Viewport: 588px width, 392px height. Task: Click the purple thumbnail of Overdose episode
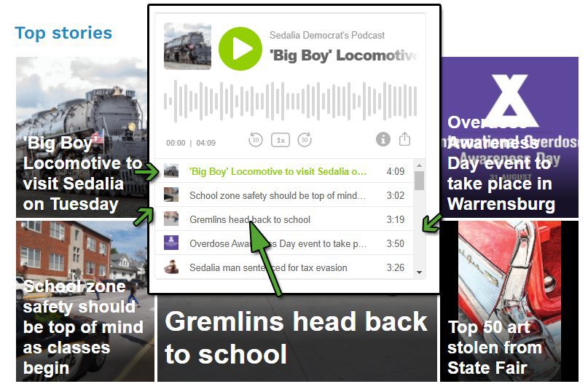pos(171,243)
